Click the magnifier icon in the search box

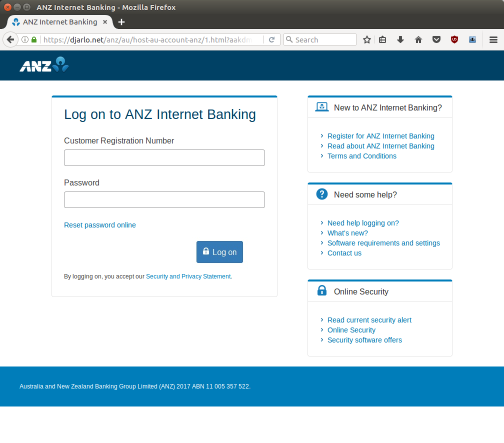(289, 39)
